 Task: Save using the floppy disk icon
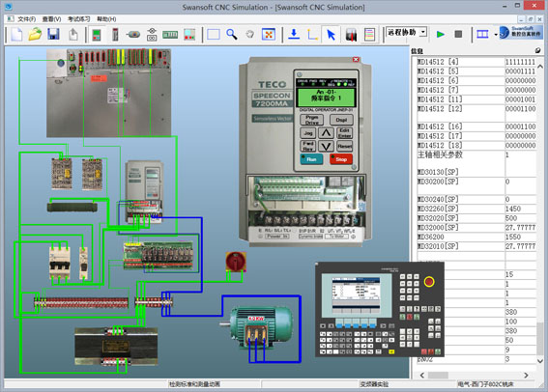click(53, 34)
